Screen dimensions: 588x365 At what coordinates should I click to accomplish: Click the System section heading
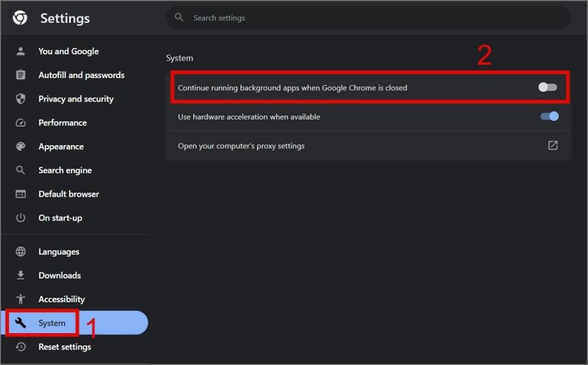(x=180, y=58)
